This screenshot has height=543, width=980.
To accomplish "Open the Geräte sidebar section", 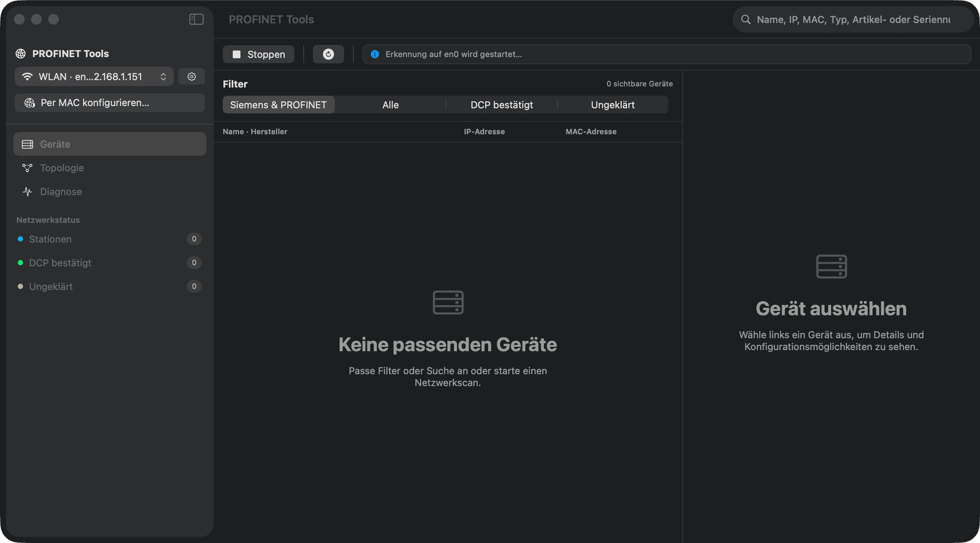I will [x=110, y=144].
